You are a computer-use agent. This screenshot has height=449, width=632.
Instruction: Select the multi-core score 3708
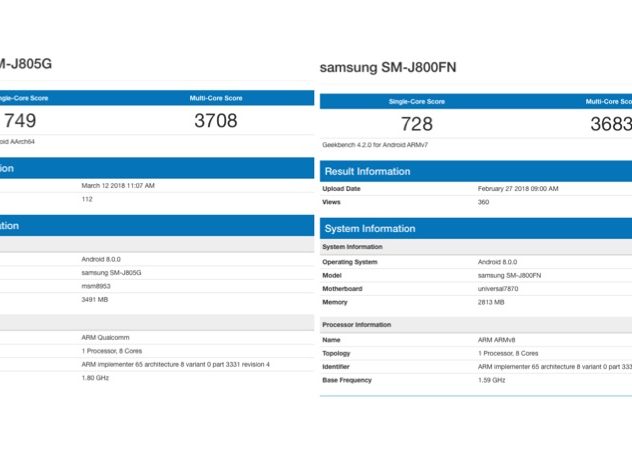(x=216, y=120)
